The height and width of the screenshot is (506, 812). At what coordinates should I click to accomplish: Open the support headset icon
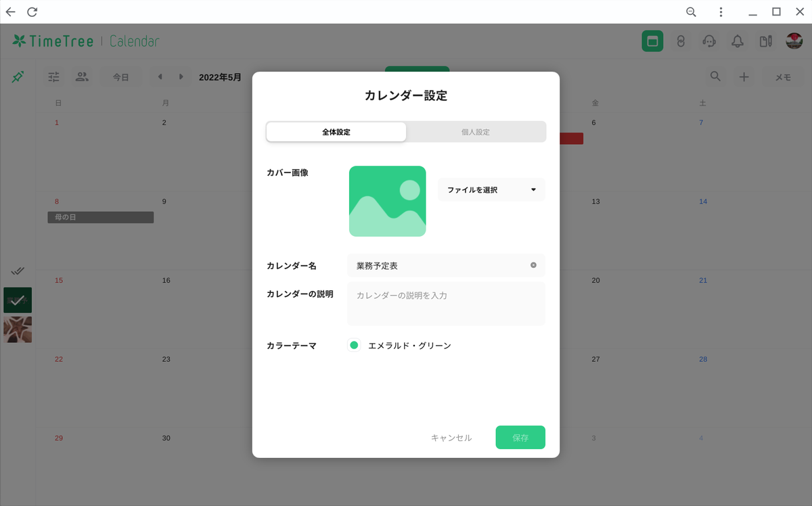tap(709, 41)
